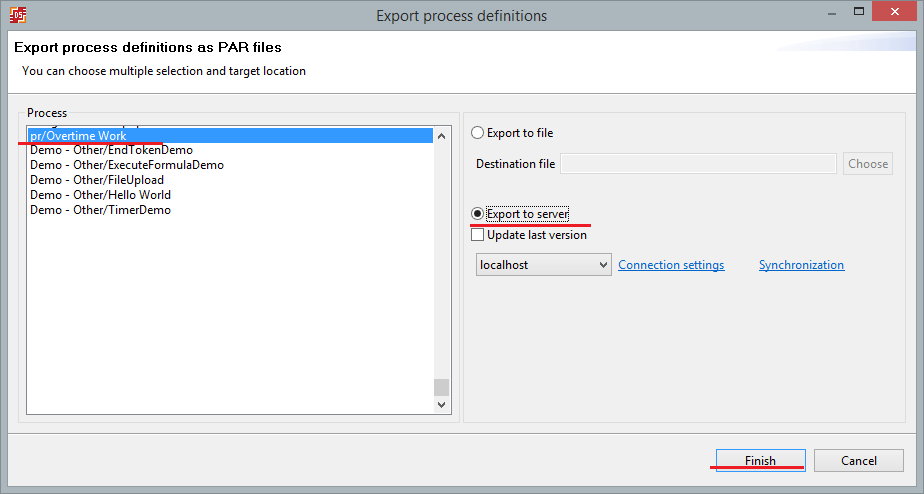Click the Synchronization link
Viewport: 924px width, 494px height.
coord(801,265)
